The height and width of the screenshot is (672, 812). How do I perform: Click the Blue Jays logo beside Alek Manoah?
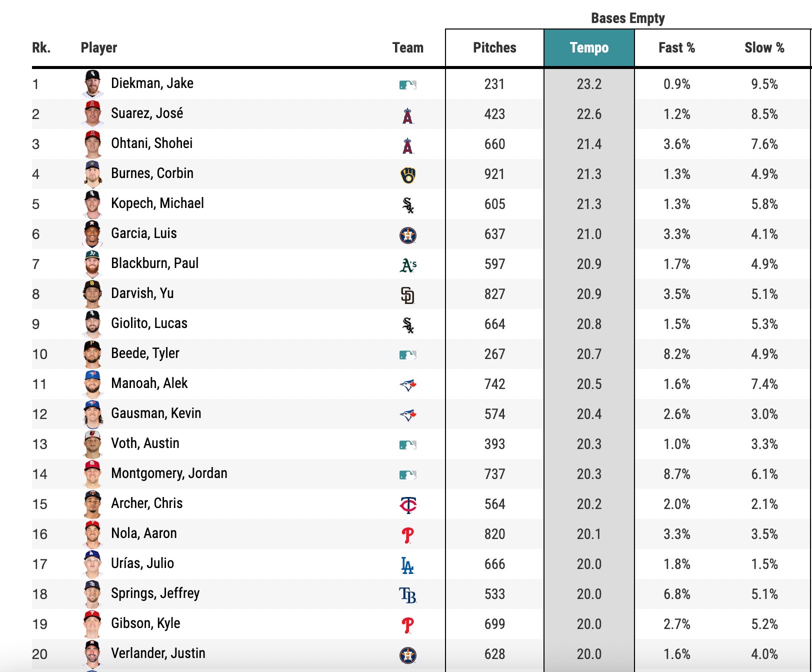point(408,385)
